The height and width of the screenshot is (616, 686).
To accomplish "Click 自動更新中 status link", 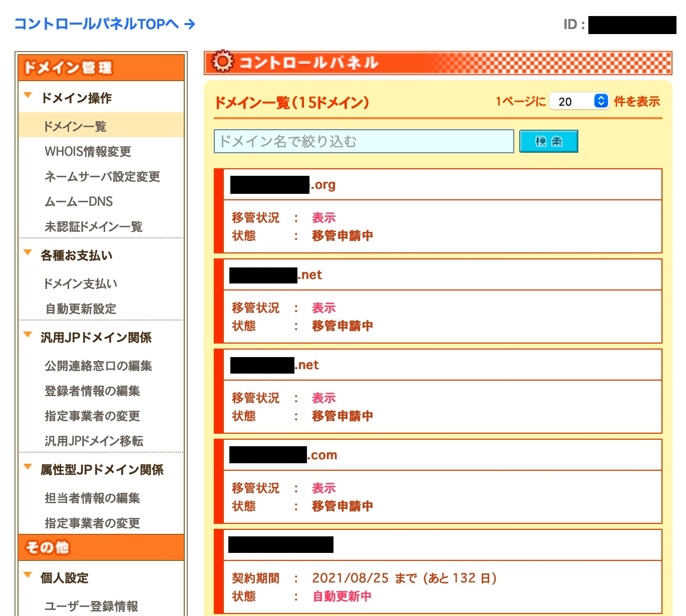I will pos(342,596).
